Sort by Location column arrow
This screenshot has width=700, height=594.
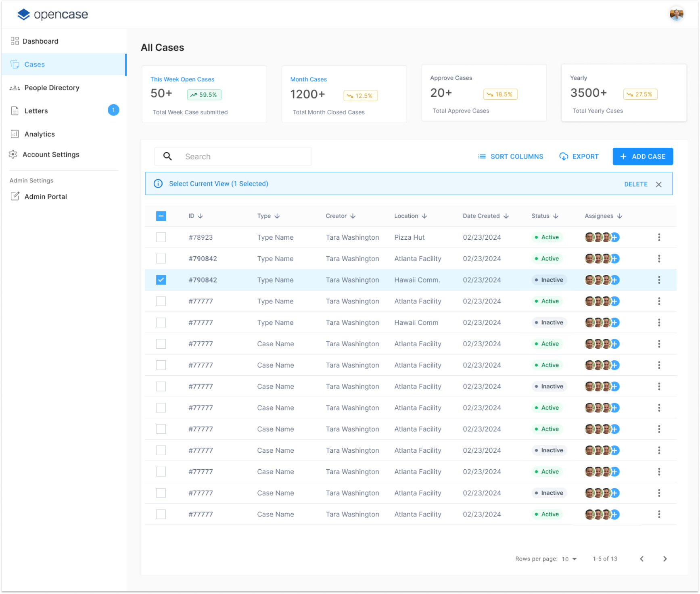click(x=424, y=216)
